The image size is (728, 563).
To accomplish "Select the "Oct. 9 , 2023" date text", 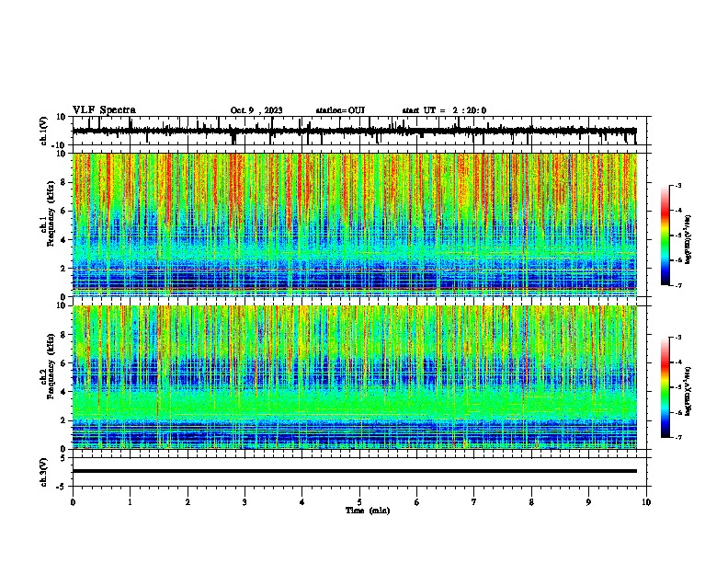I will point(256,110).
